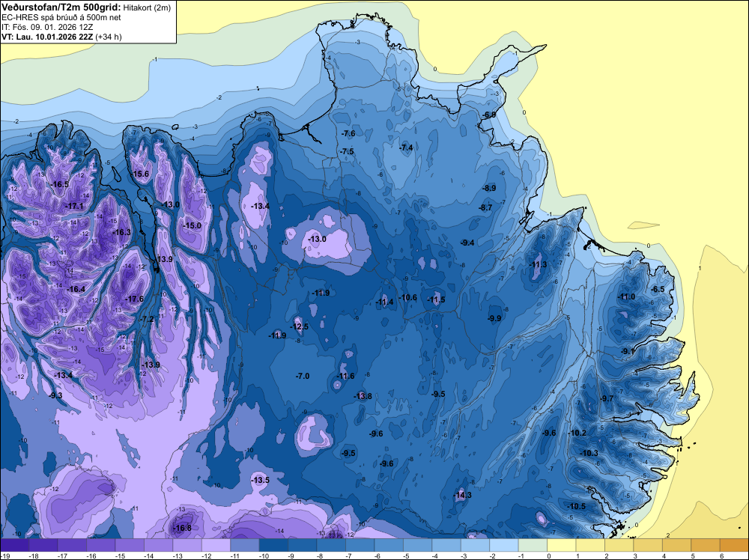
Task: Click the -13.8 temperature value
Action: pos(362,396)
